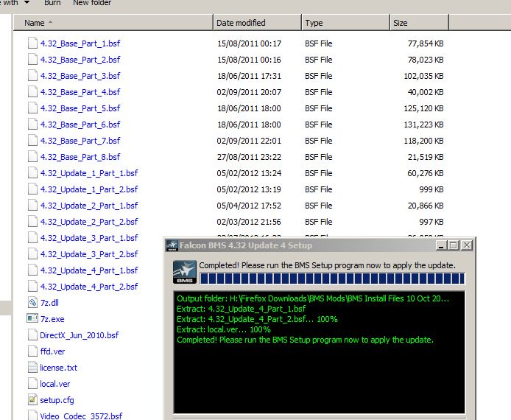511x420 pixels.
Task: Click the DirectX_Jun_2010.bsf file icon
Action: click(x=32, y=335)
